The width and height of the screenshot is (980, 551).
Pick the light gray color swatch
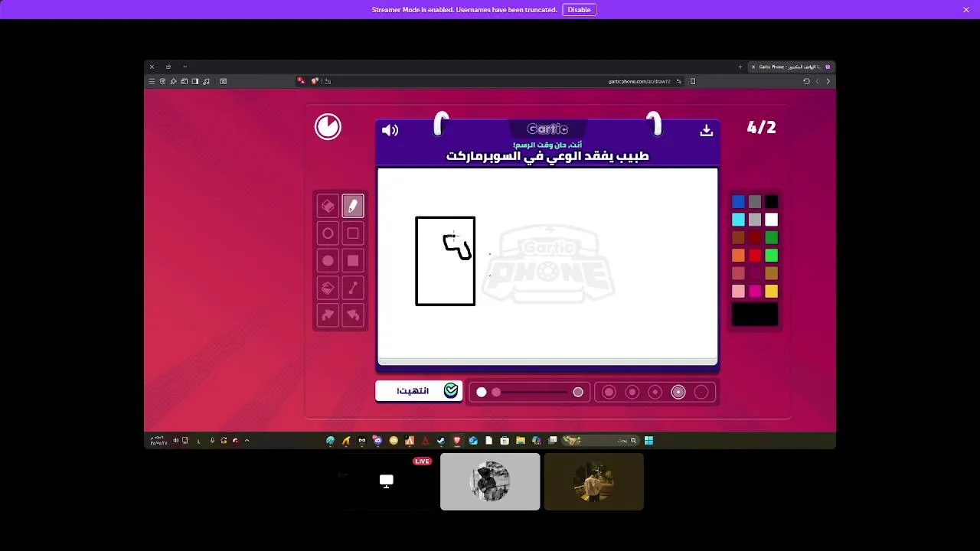pyautogui.click(x=755, y=220)
